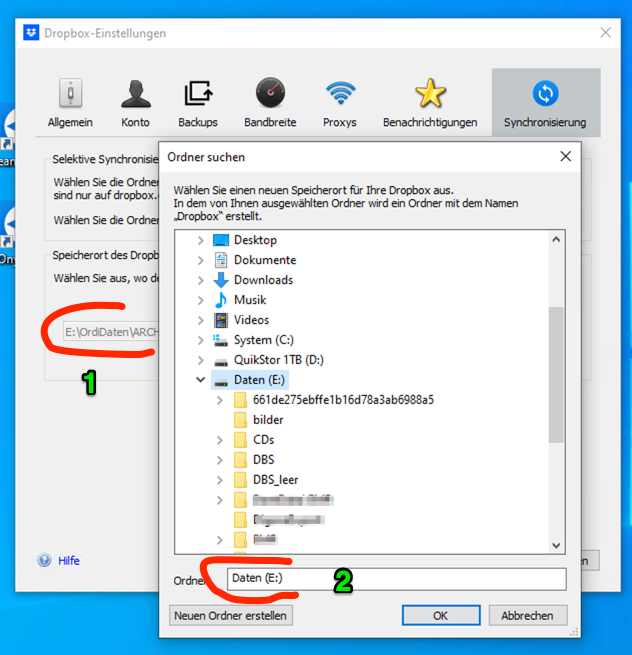Select the CDs folder

click(254, 440)
